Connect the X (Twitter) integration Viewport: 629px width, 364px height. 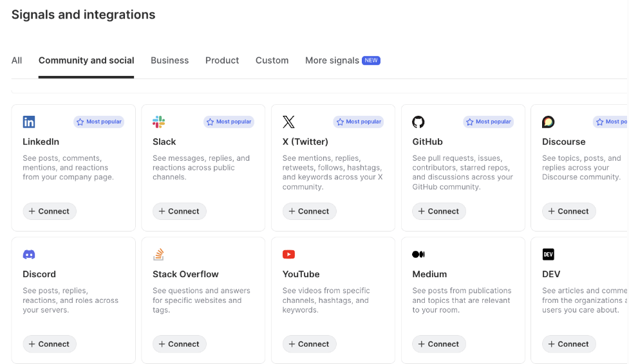coord(309,212)
